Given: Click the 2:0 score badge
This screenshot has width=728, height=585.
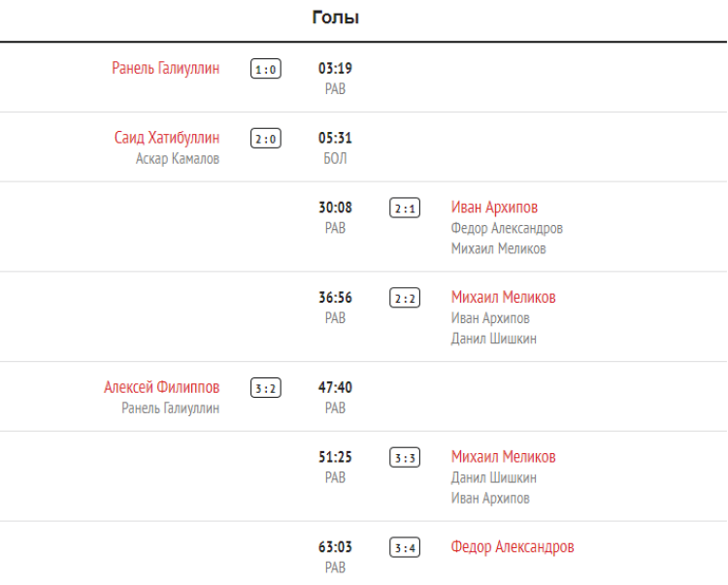Looking at the screenshot, I should click(266, 139).
